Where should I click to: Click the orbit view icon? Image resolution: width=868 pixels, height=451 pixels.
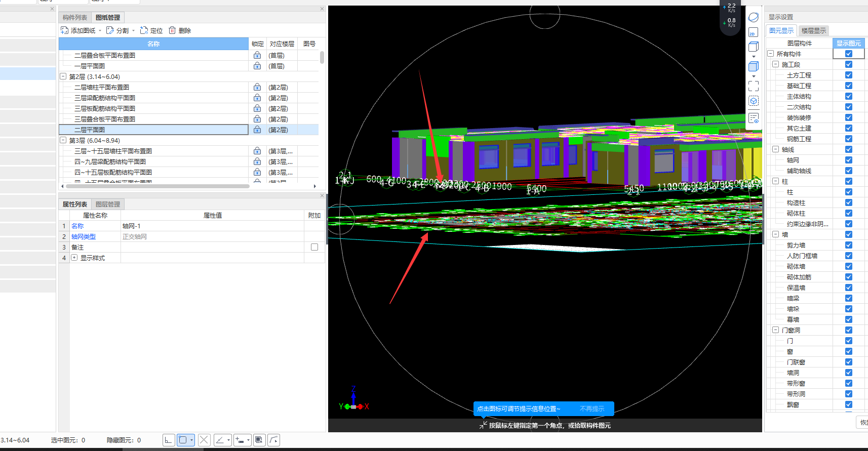click(x=754, y=17)
